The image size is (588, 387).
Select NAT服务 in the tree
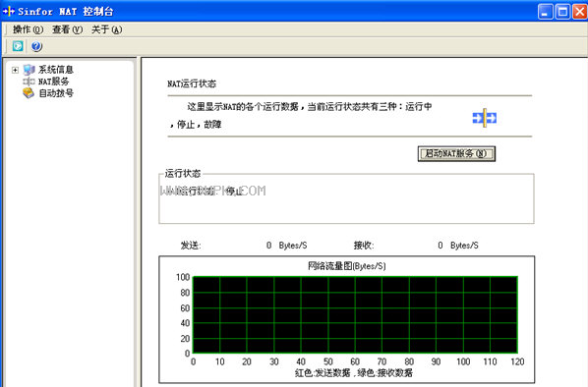(54, 82)
